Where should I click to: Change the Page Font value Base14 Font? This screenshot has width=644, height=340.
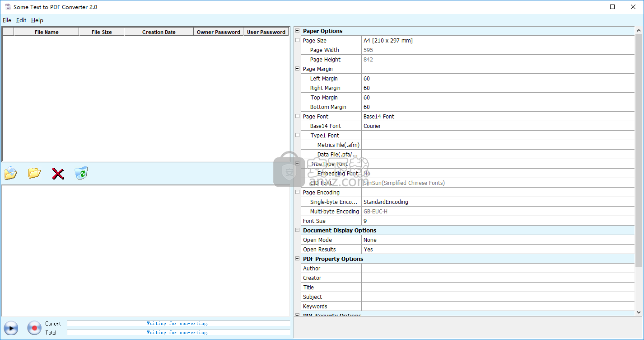498,116
